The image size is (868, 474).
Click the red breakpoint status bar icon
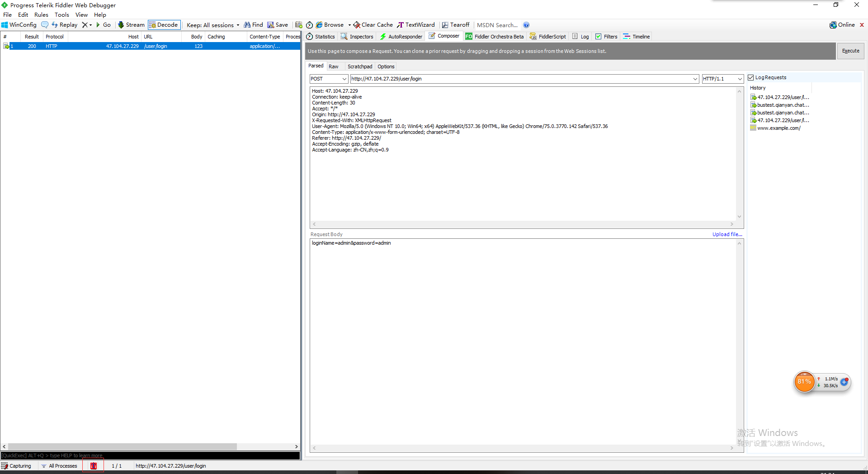pos(94,466)
